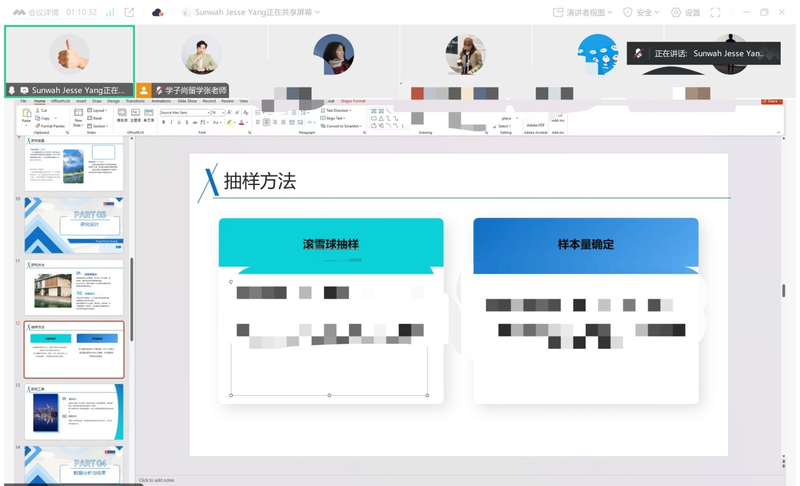800x486 pixels.
Task: Switch to the Review ribbon tab
Action: tap(228, 101)
